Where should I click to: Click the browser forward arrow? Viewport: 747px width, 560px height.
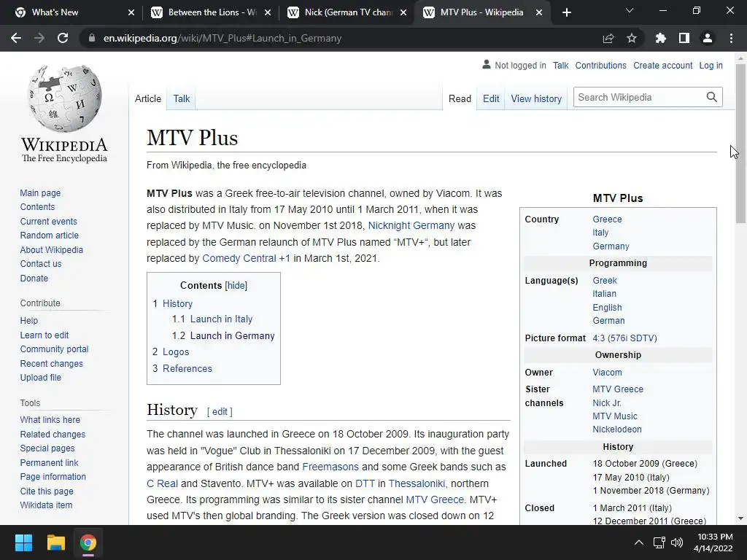pyautogui.click(x=39, y=38)
